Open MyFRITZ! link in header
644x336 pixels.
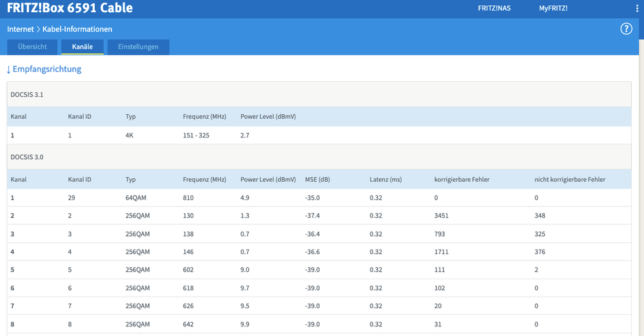point(553,8)
